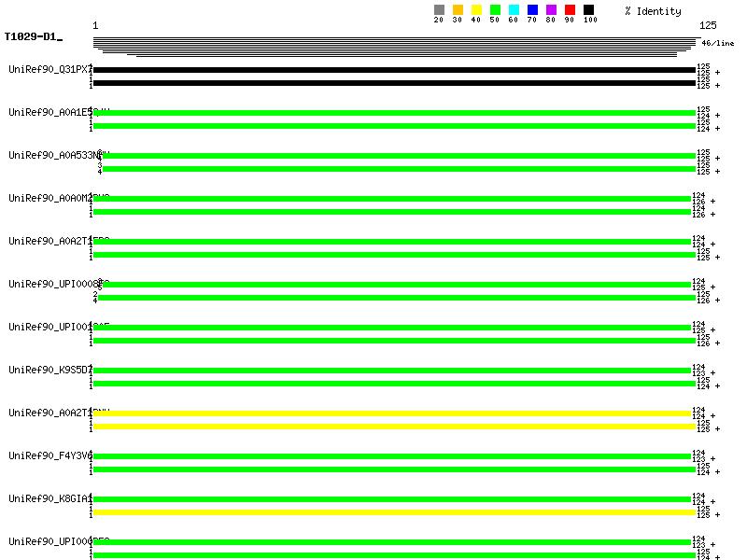The image size is (747, 560).
Task: Select the yellow 40% identity swatch
Action: click(x=476, y=10)
